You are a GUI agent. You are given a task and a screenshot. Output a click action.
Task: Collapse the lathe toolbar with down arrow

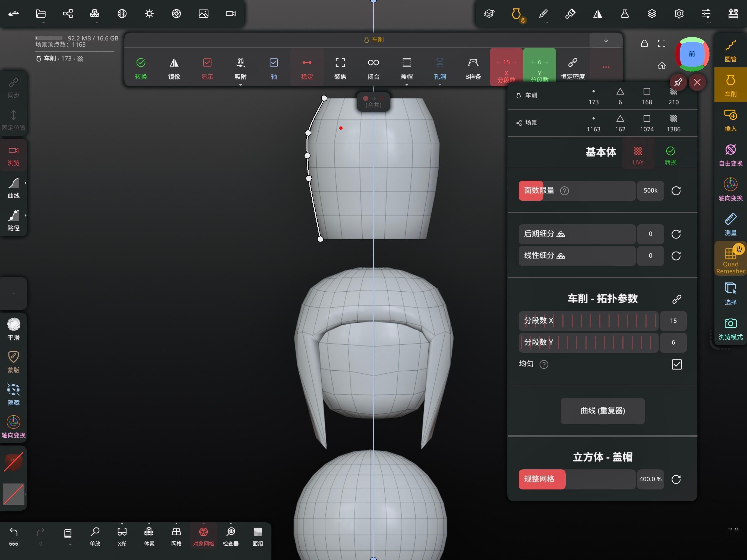[606, 40]
